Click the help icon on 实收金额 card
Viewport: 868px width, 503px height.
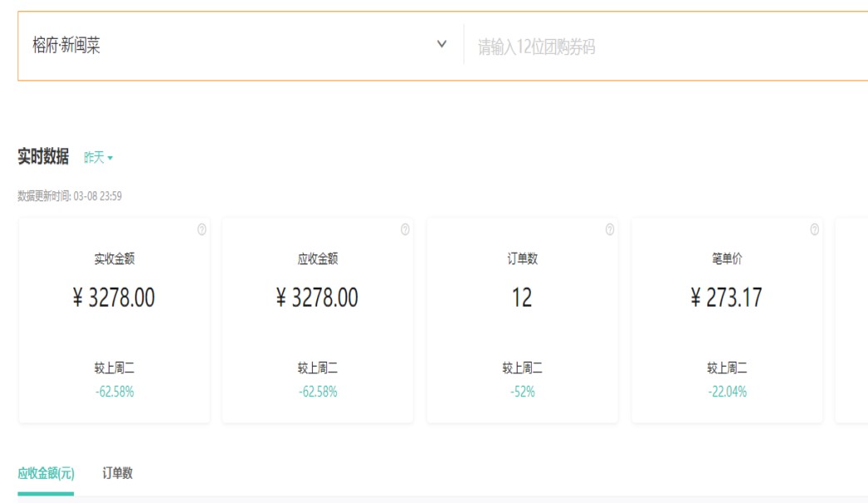pos(201,229)
